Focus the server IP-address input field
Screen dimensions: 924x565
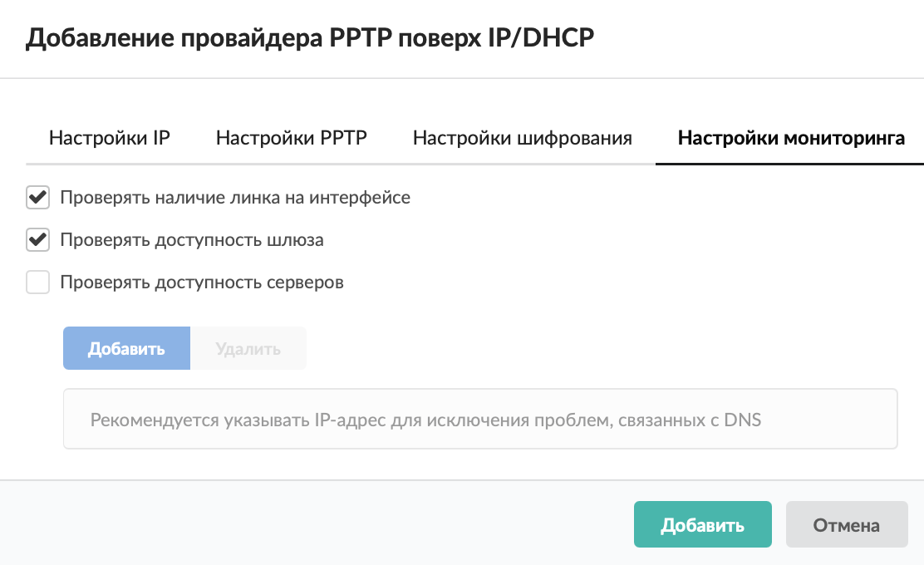click(480, 420)
